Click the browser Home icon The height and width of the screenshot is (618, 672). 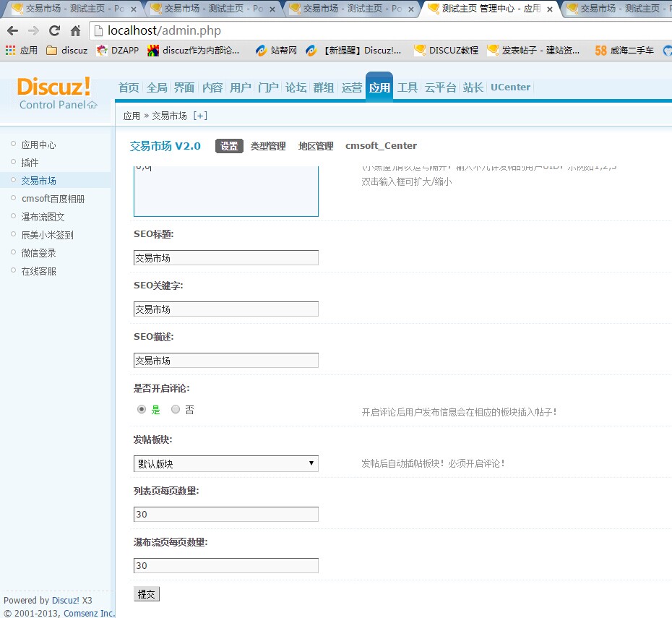point(75,31)
